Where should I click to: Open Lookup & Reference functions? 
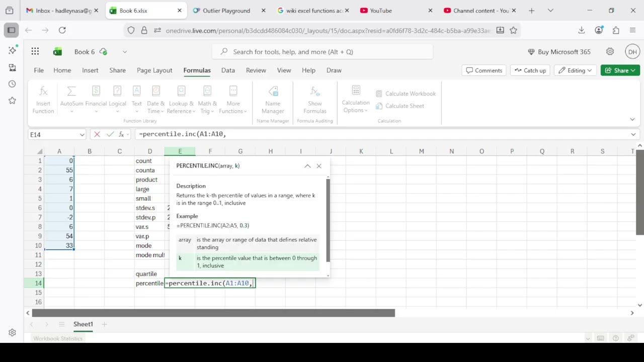181,100
